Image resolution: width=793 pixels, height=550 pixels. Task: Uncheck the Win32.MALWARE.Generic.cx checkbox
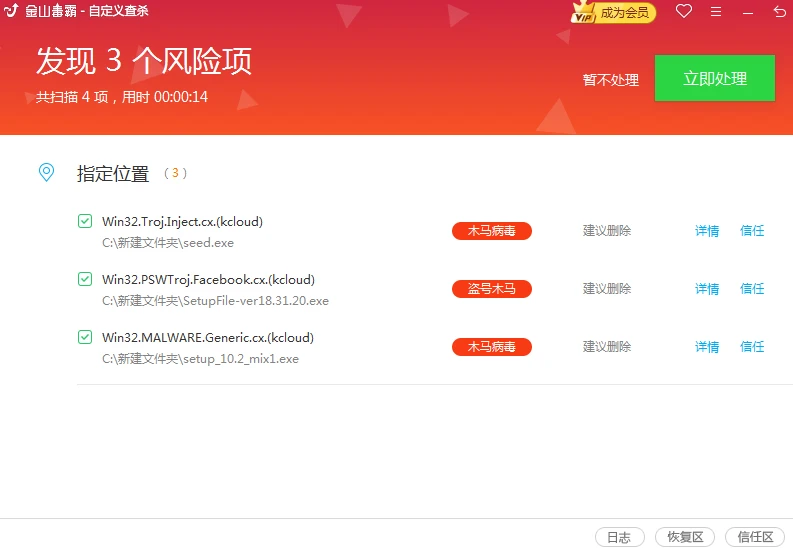tap(85, 337)
